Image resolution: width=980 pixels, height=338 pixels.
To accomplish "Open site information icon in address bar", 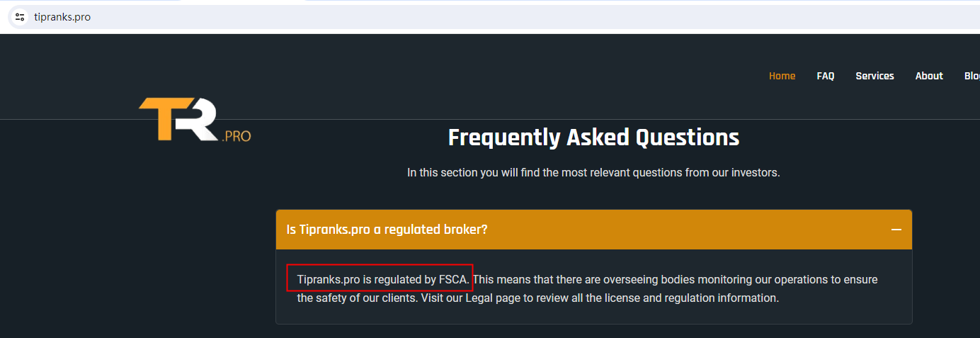I will pyautogui.click(x=20, y=17).
